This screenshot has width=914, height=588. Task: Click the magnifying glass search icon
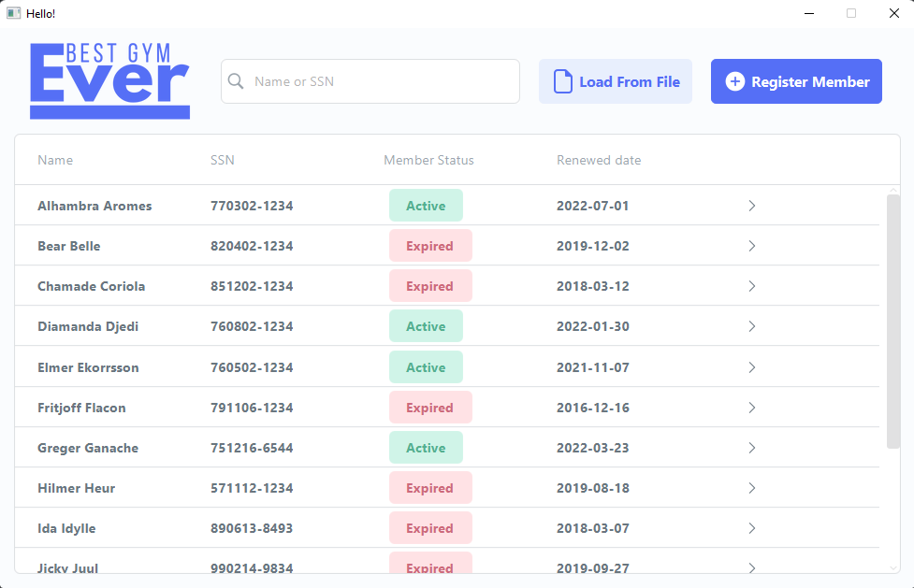coord(236,81)
